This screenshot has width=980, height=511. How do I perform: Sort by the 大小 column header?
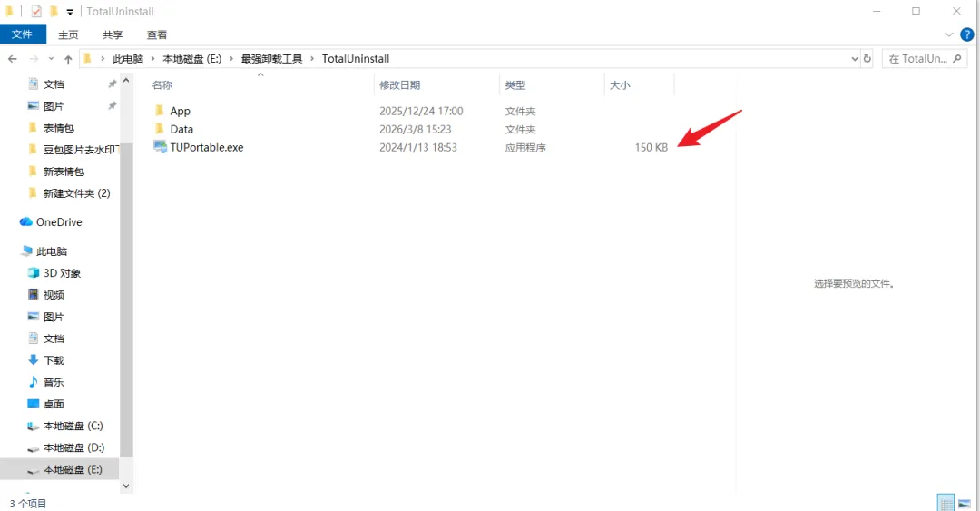click(x=620, y=85)
